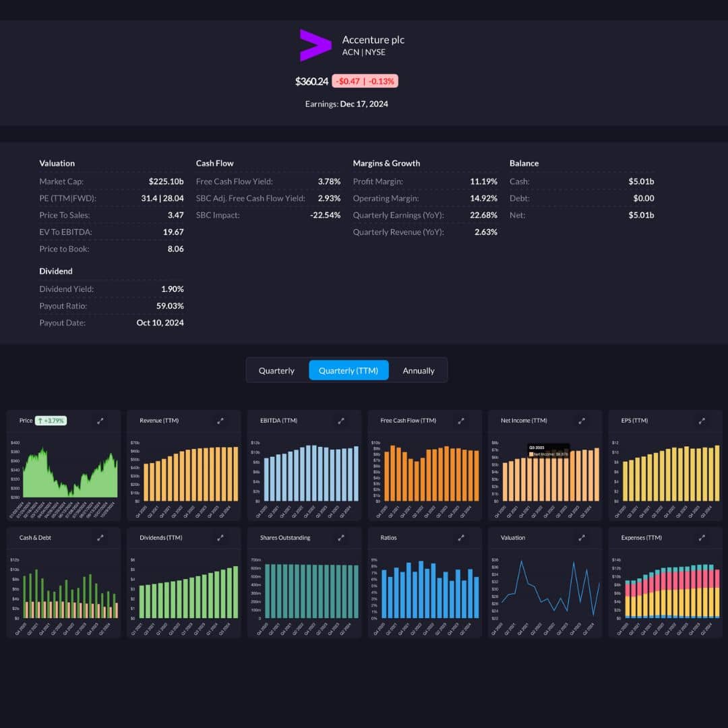Screen dimensions: 728x728
Task: Click the Valuation section heading
Action: pyautogui.click(x=57, y=163)
